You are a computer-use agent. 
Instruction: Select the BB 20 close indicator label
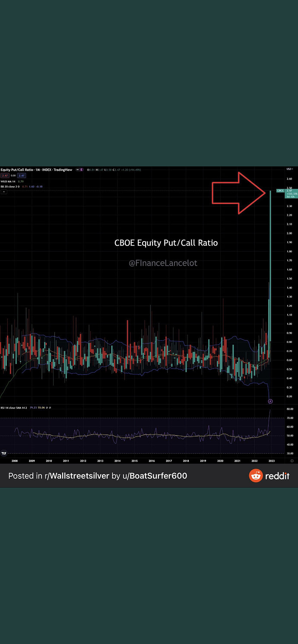10,186
